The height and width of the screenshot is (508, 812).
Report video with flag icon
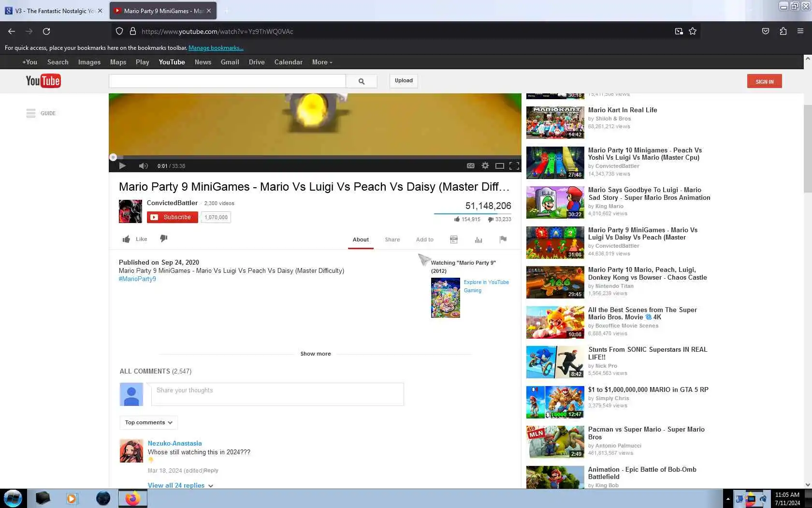(503, 239)
